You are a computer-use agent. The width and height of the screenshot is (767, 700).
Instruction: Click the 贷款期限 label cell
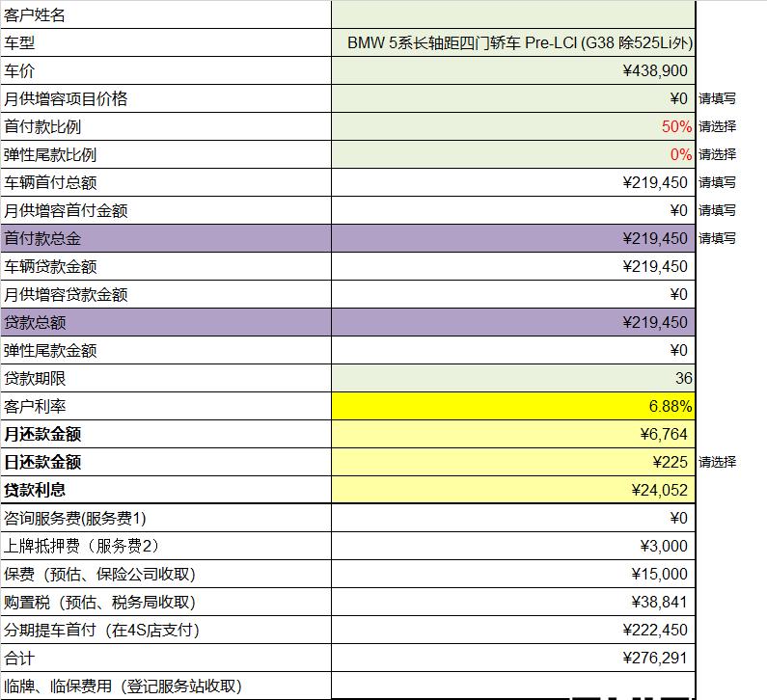pos(166,378)
